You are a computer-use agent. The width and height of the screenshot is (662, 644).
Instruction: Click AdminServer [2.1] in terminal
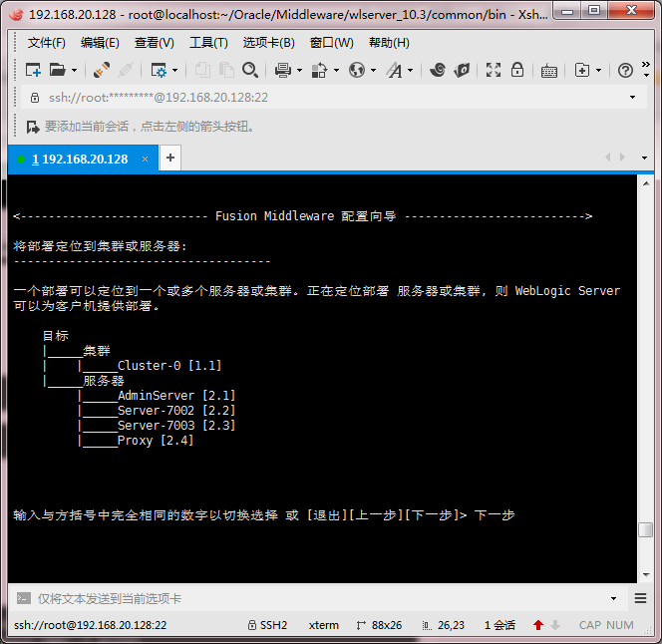pos(176,396)
